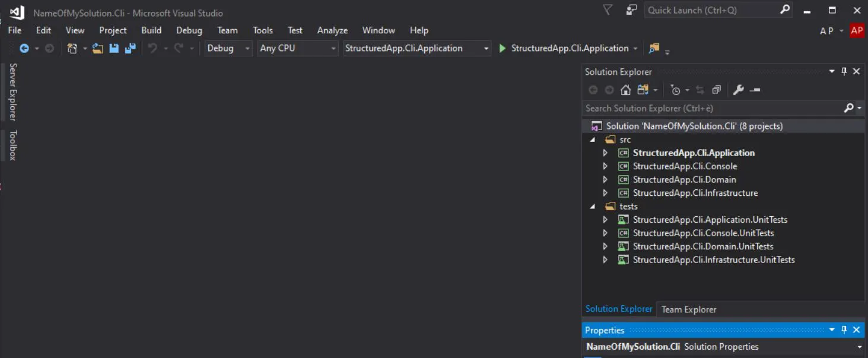The width and height of the screenshot is (868, 358).
Task: Click the Save All toolbar icon
Action: coord(129,48)
